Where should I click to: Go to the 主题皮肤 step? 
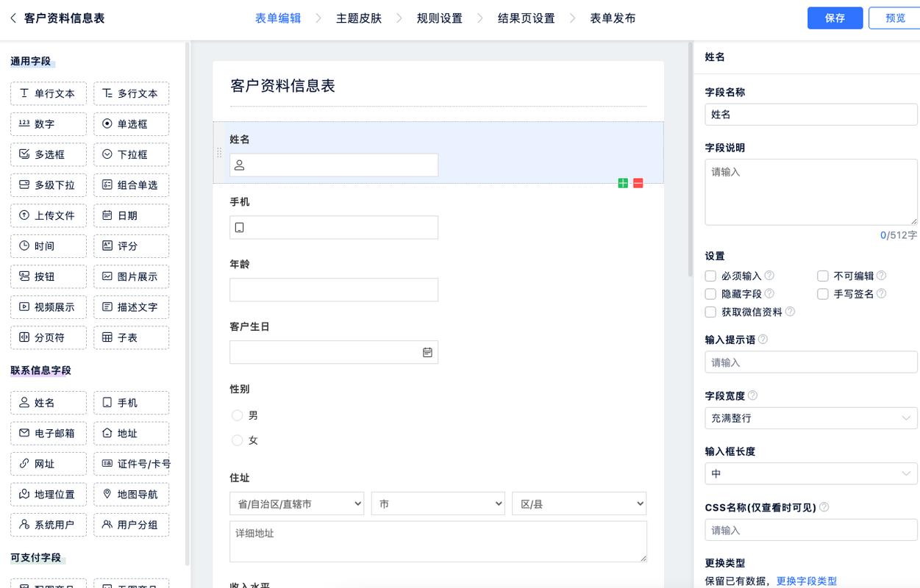click(359, 18)
